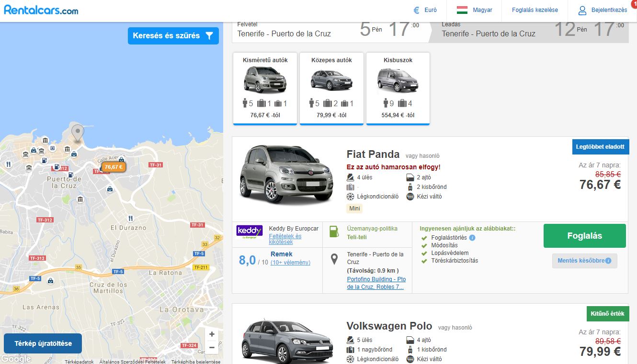Click the Fiat Panda car image
Image resolution: width=637 pixels, height=364 pixels.
tap(286, 175)
